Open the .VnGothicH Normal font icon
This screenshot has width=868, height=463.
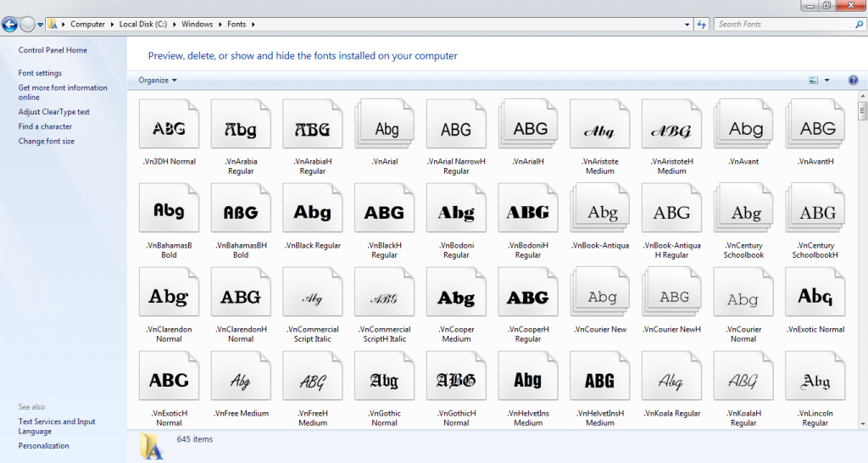[456, 380]
